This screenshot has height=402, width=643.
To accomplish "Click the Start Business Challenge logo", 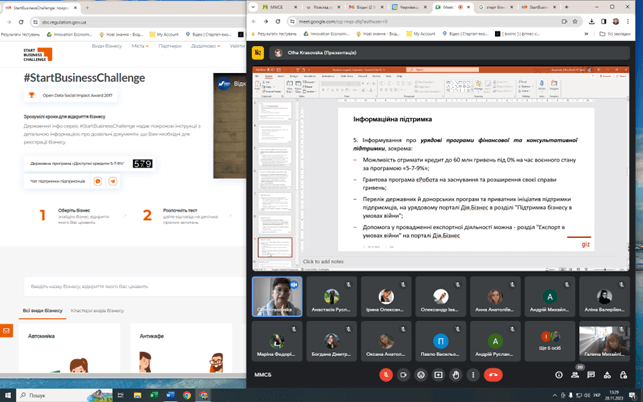I will coord(38,54).
